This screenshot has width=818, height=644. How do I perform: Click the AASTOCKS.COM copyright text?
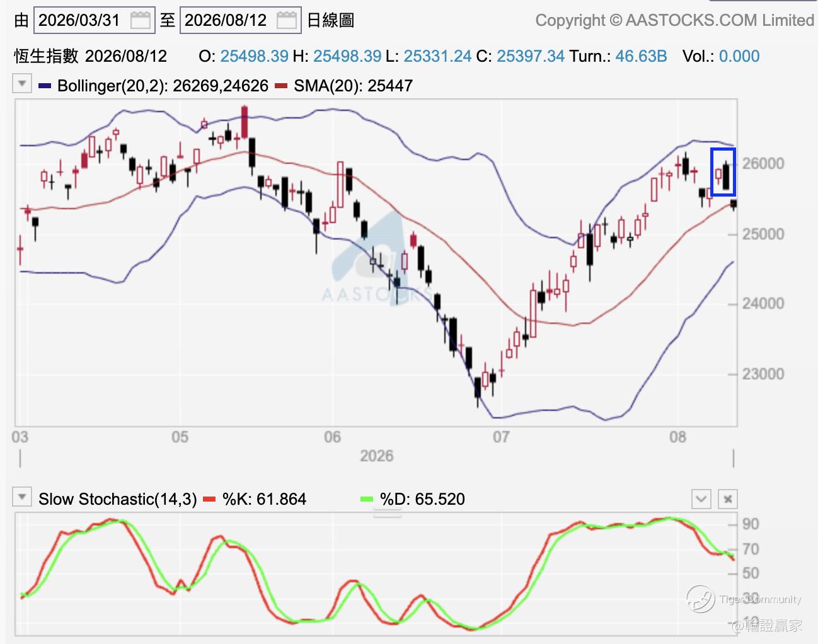[675, 20]
